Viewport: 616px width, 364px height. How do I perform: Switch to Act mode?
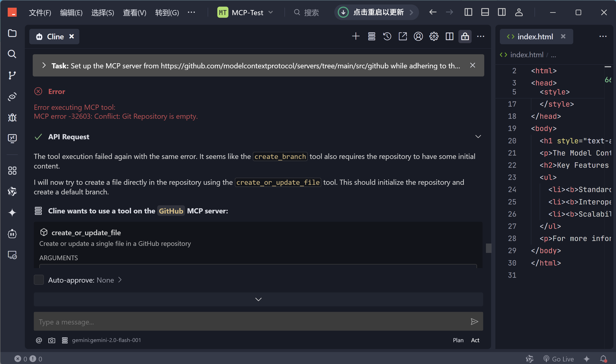coord(475,340)
